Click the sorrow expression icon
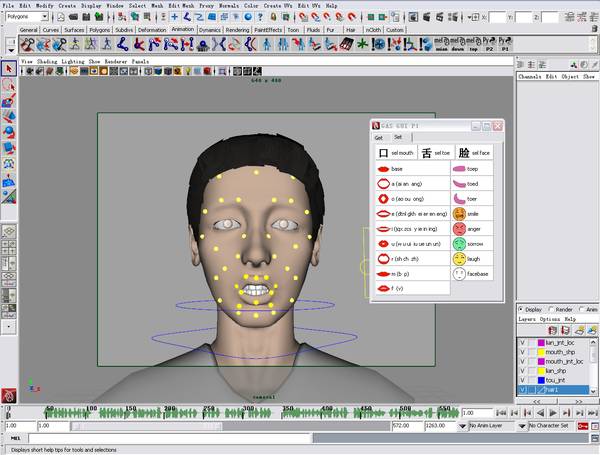The image size is (600, 455). [x=459, y=244]
